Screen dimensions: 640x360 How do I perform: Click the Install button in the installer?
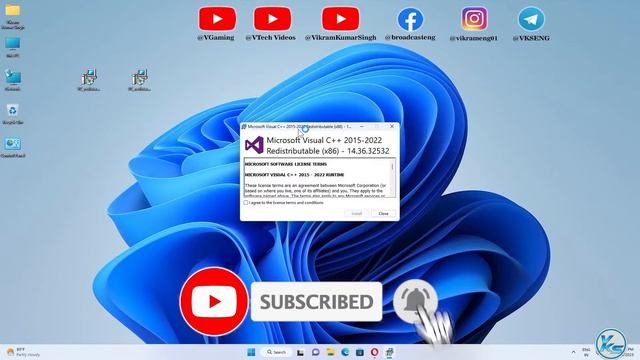tap(356, 213)
